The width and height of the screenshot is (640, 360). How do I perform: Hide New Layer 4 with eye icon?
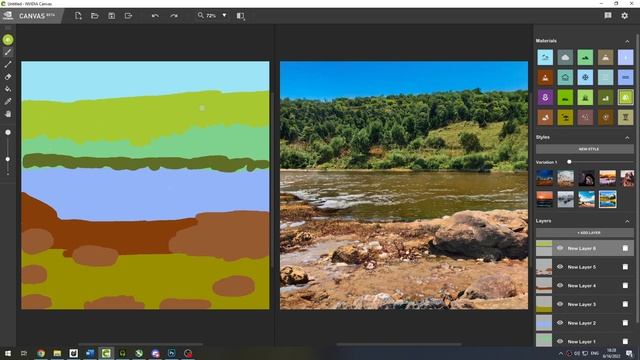coord(560,285)
